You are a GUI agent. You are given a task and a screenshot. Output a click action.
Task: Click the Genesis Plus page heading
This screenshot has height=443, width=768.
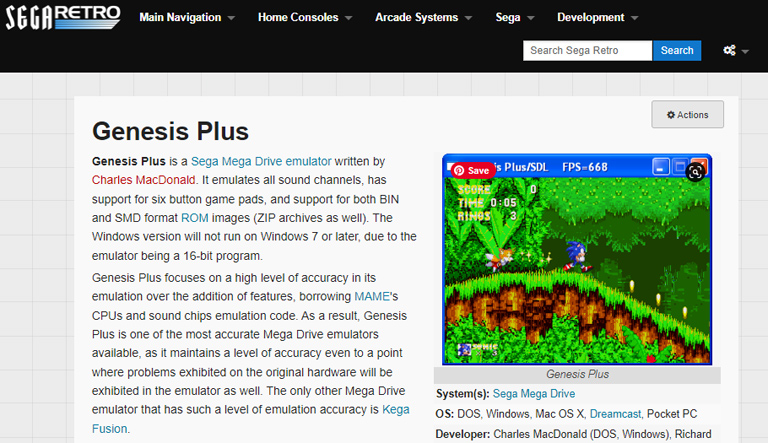tap(170, 131)
